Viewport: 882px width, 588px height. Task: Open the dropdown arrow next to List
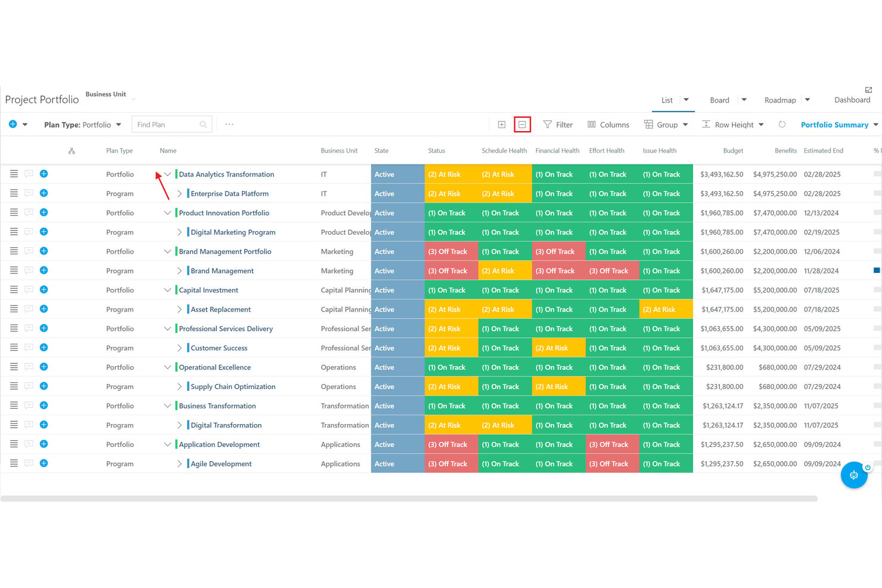686,100
